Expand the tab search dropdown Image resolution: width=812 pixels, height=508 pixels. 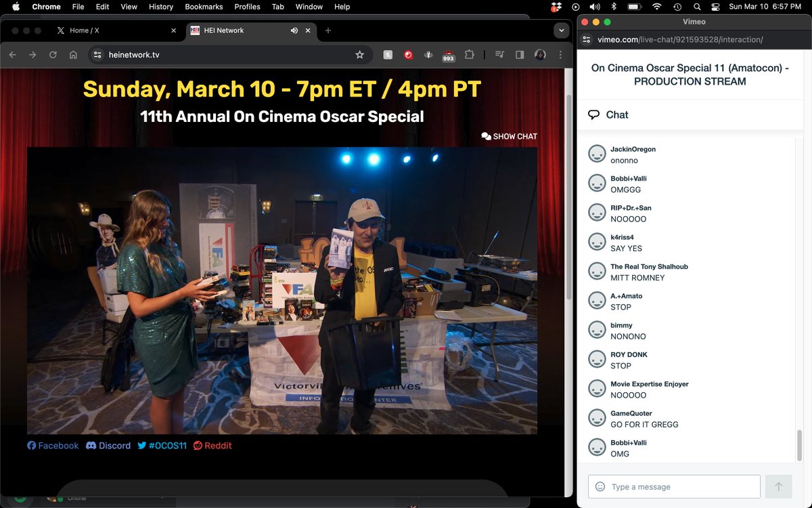click(561, 30)
